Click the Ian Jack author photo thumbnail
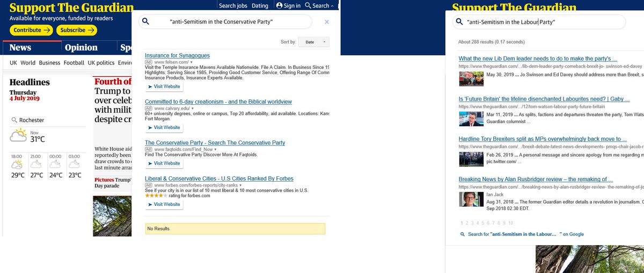 [471, 199]
